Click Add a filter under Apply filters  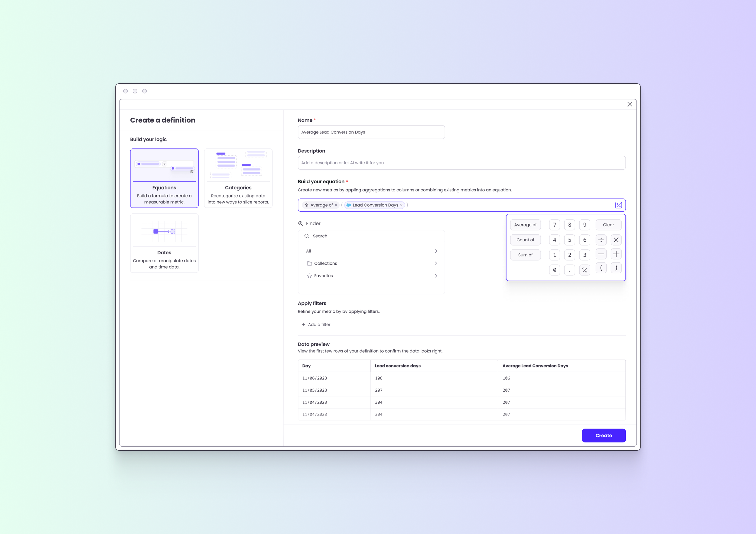(316, 324)
